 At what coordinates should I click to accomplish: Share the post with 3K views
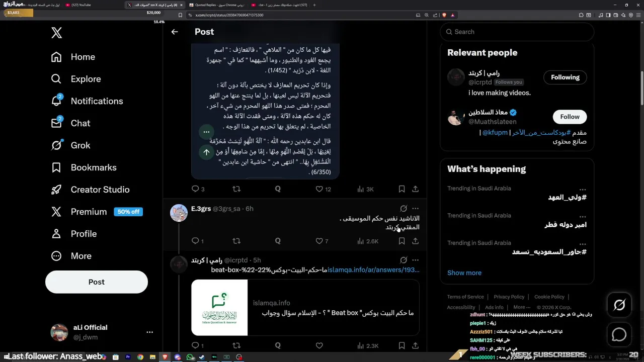415,189
